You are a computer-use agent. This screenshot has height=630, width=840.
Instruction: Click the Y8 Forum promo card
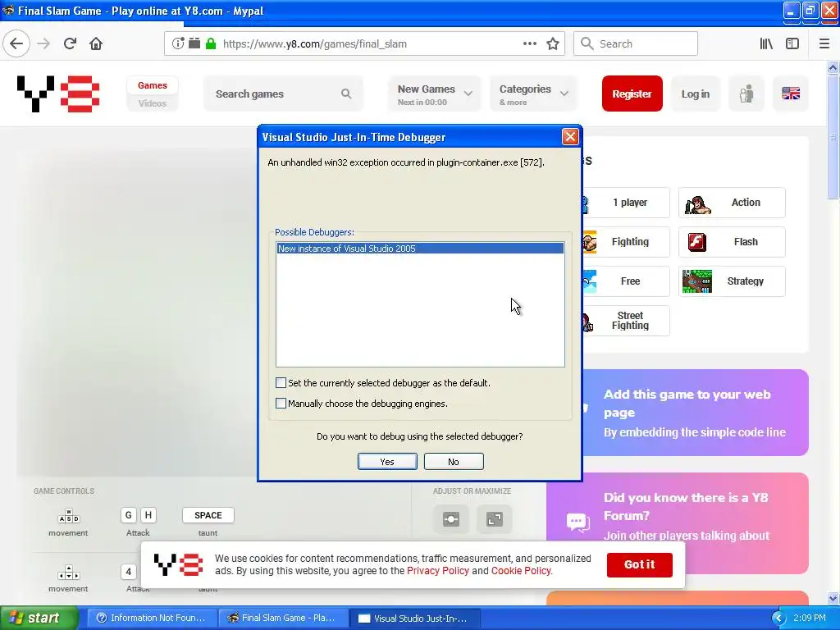coord(677,523)
